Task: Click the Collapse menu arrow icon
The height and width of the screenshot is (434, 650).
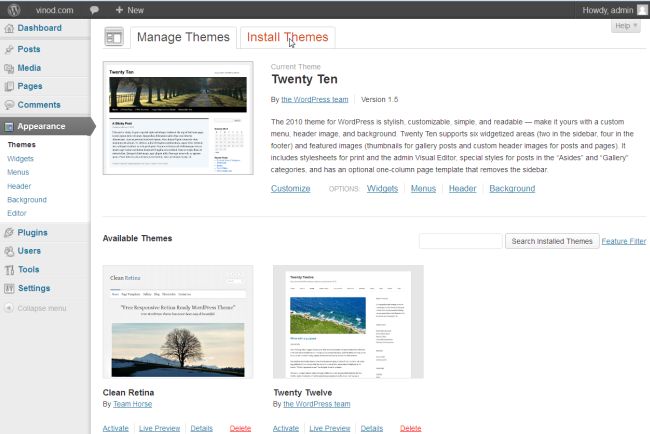Action: point(9,308)
